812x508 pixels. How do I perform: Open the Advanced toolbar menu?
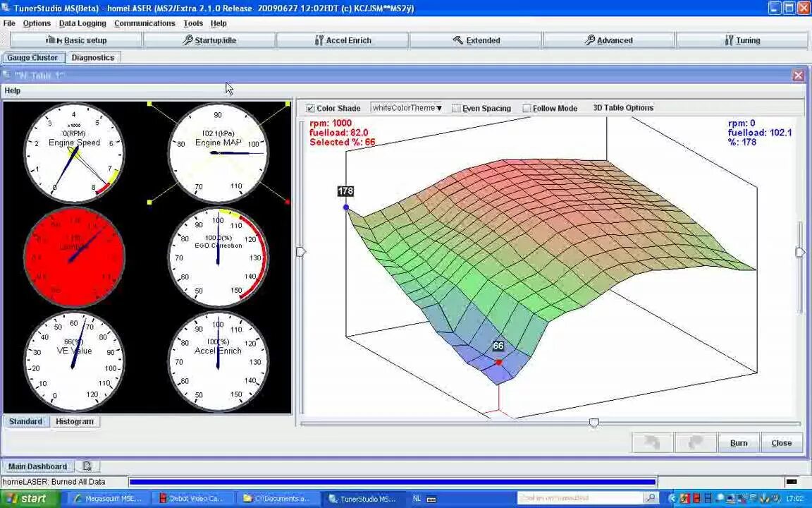click(x=609, y=40)
